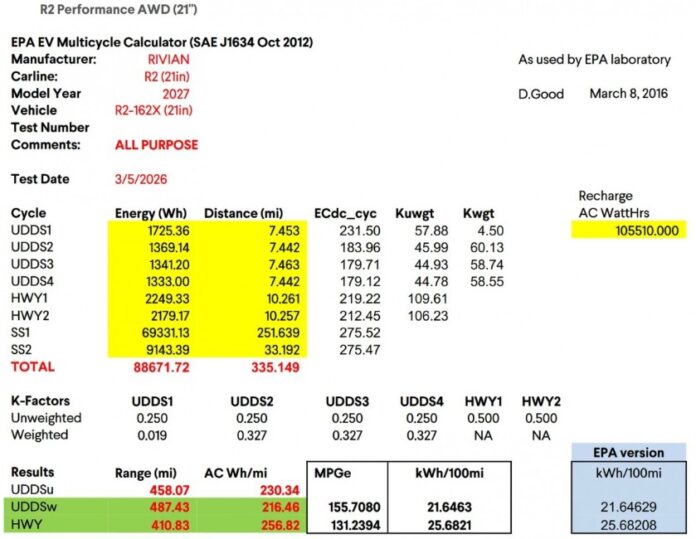
Task: Click ECdc_cyc value 275.52
Action: point(360,333)
